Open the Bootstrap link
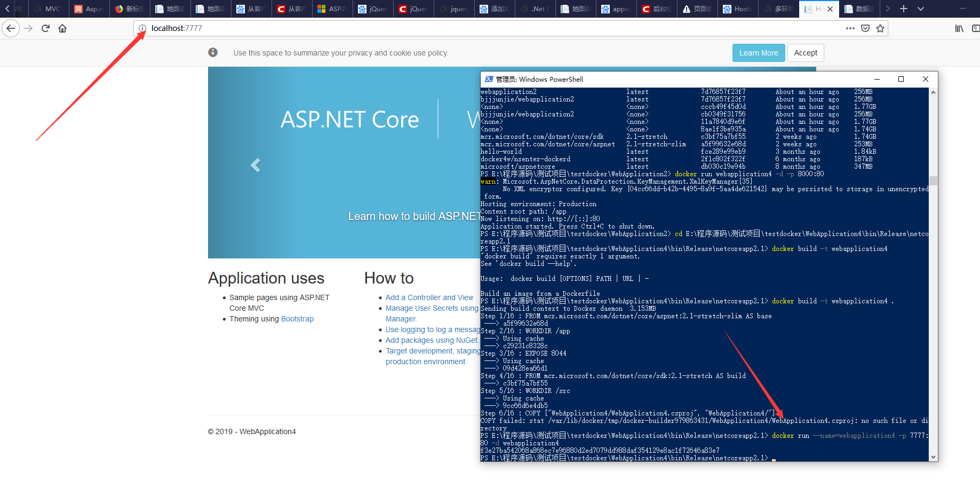 click(x=297, y=319)
